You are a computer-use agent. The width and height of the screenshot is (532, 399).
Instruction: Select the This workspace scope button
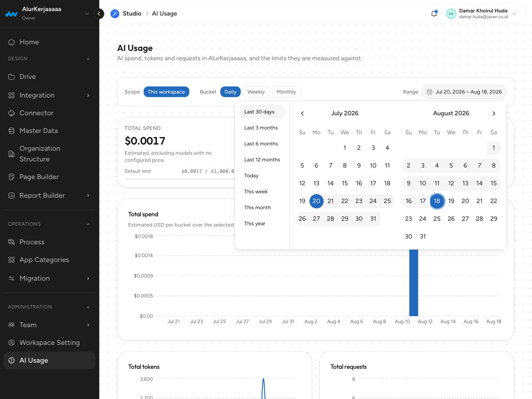[166, 92]
